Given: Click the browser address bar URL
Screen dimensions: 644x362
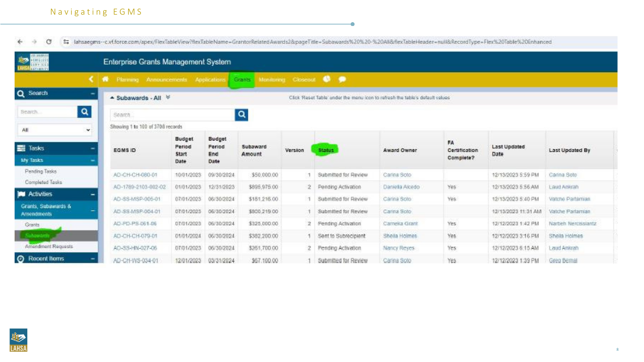Looking at the screenshot, I should pyautogui.click(x=313, y=42).
